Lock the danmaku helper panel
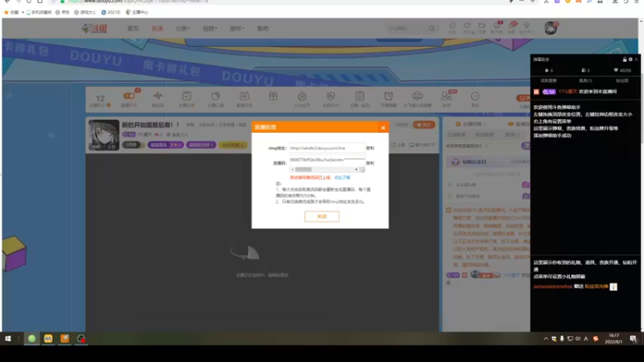Viewport: 644px width, 362px height. tap(625, 60)
